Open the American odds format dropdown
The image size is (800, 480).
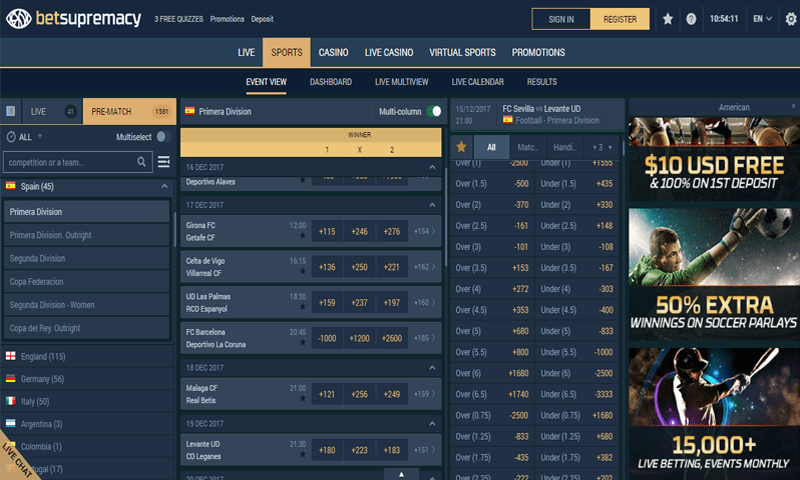coord(713,108)
